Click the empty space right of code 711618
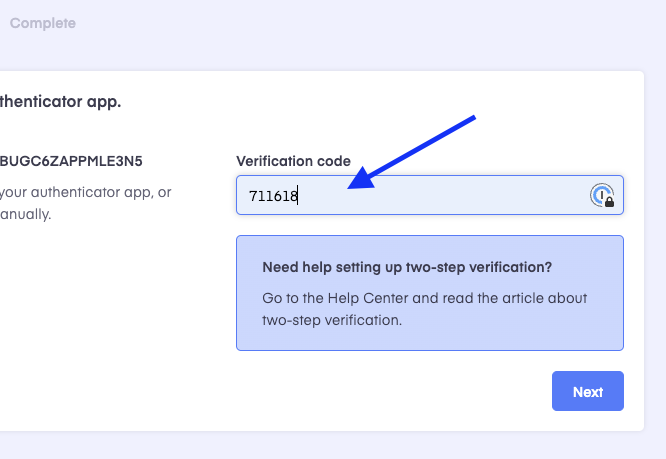Image resolution: width=666 pixels, height=459 pixels. [x=442, y=195]
